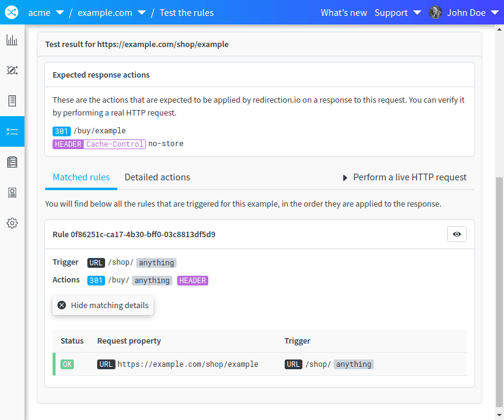Click the 301 badge in expected response actions
Screen dimensions: 504x420
click(x=62, y=131)
